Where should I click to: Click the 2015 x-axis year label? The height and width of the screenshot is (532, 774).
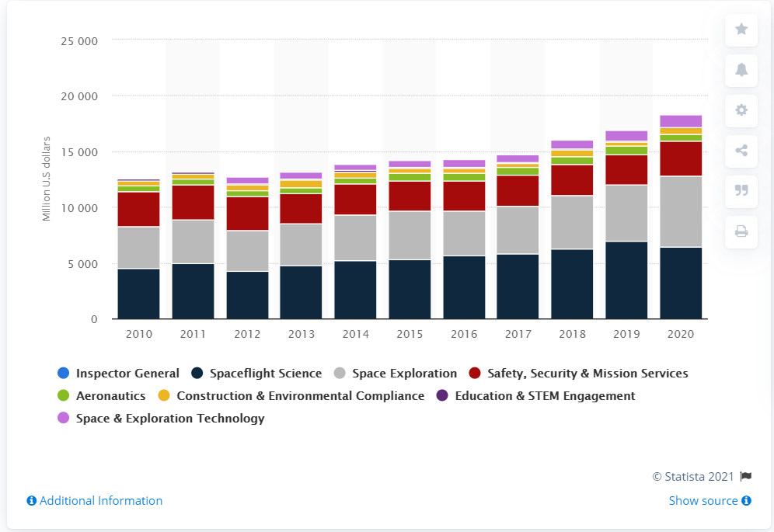pos(410,334)
